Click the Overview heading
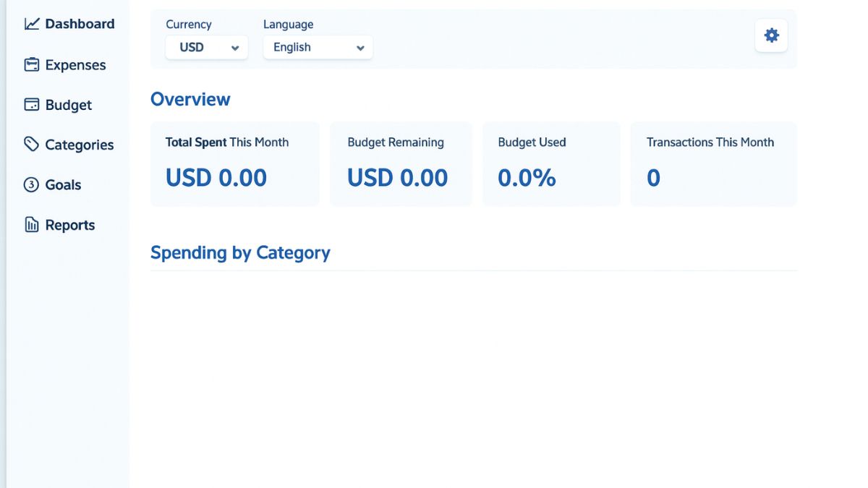The image size is (868, 488). [190, 99]
